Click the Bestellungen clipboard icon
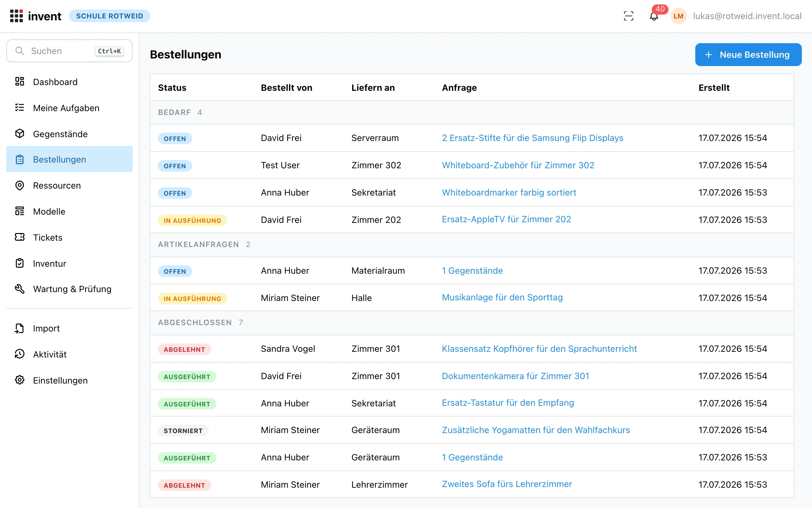812x508 pixels. coord(20,159)
